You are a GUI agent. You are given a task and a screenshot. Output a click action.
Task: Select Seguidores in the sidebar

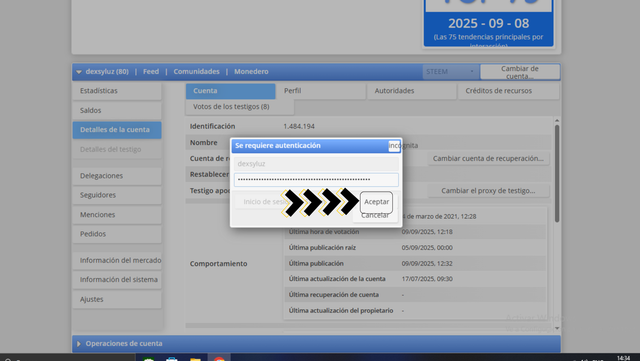pos(117,195)
